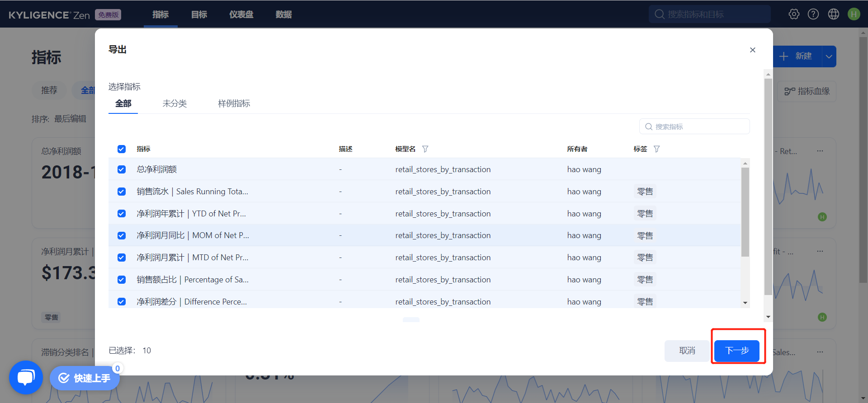The height and width of the screenshot is (403, 868).
Task: Uncheck the 净利润月累计 MTD checkbox
Action: [x=122, y=258]
